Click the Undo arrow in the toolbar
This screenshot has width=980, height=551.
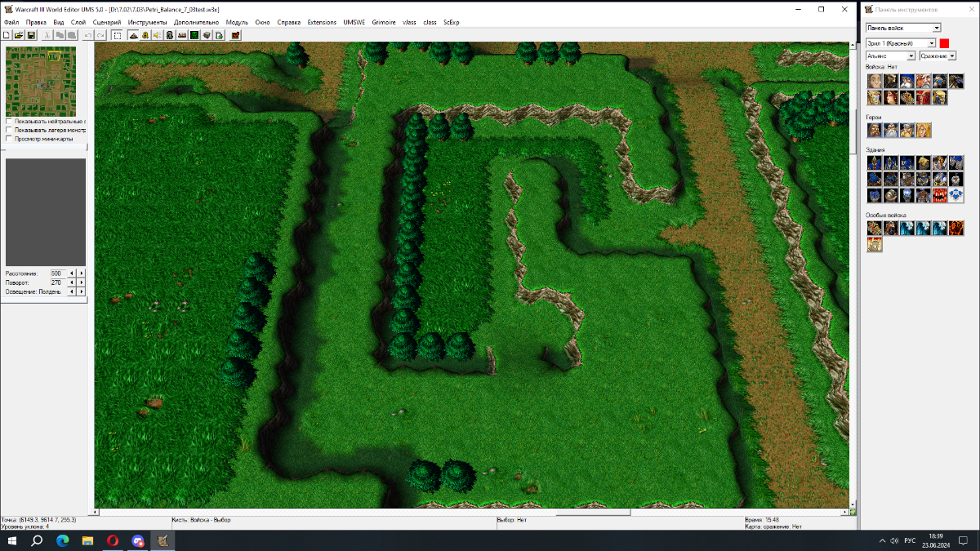pyautogui.click(x=87, y=35)
